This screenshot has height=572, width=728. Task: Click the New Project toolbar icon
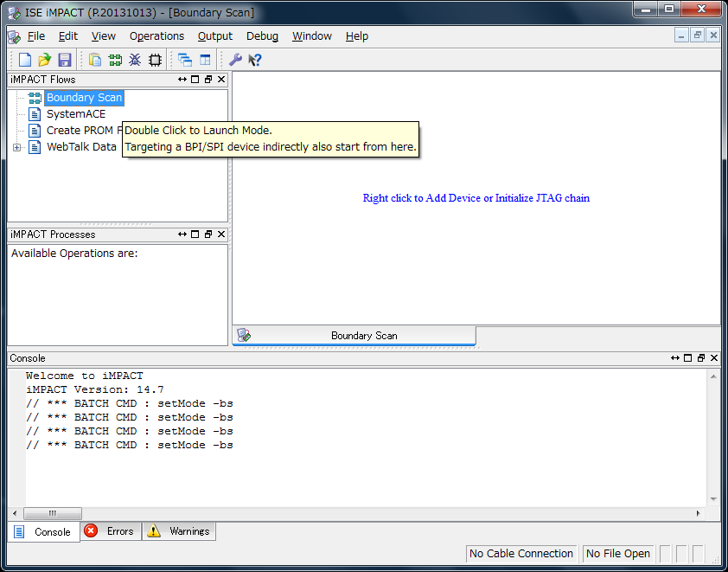coord(25,60)
